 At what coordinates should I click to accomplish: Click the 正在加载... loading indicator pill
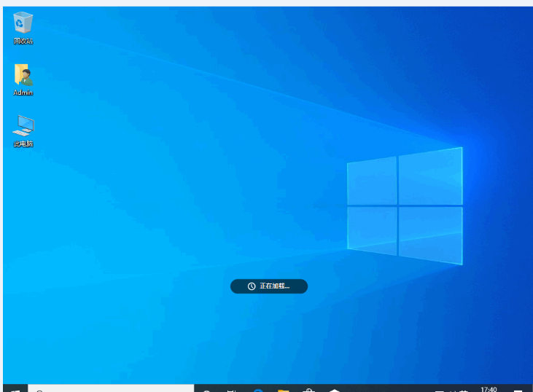[269, 286]
